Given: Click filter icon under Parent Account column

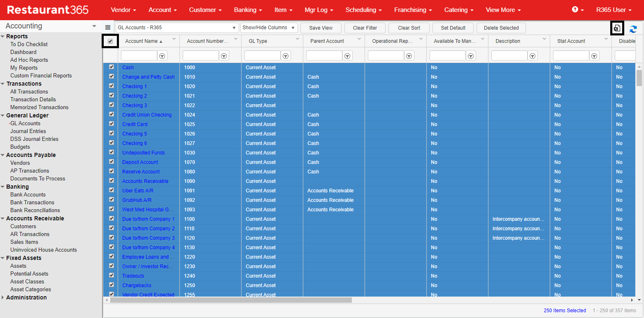Looking at the screenshot, I should coord(348,56).
